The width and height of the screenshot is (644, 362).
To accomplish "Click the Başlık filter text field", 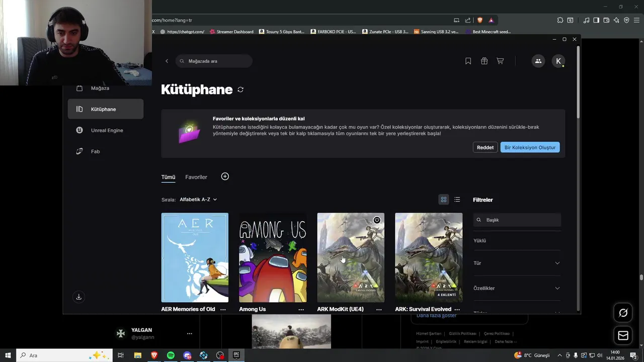I will click(x=517, y=220).
